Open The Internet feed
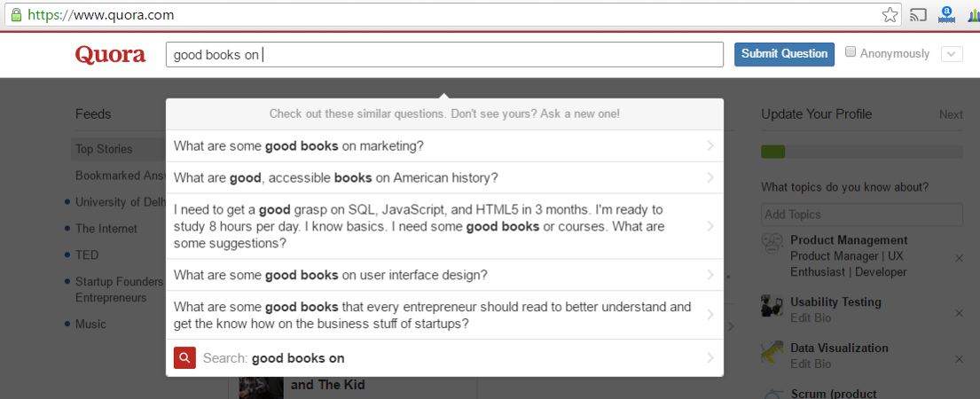This screenshot has height=399, width=980. pyautogui.click(x=106, y=229)
